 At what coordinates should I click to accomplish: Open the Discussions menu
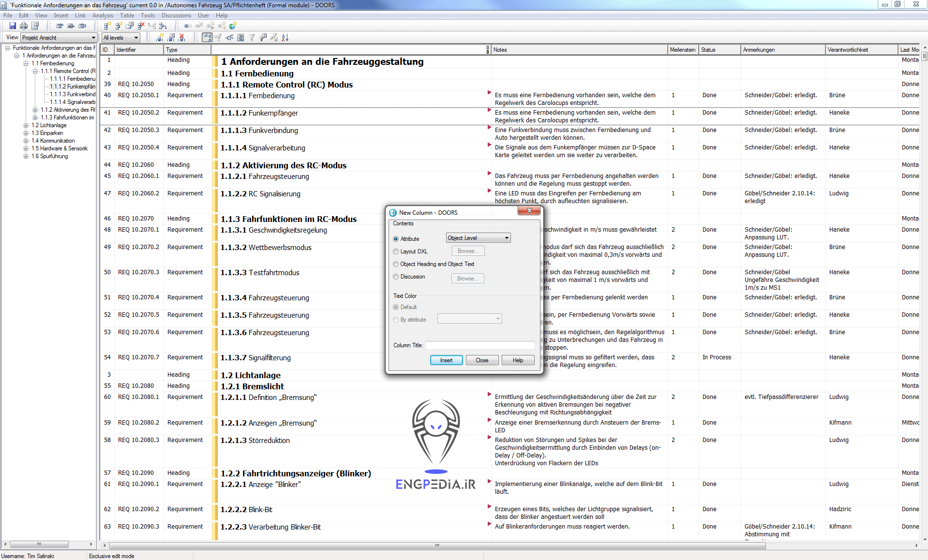coord(176,15)
